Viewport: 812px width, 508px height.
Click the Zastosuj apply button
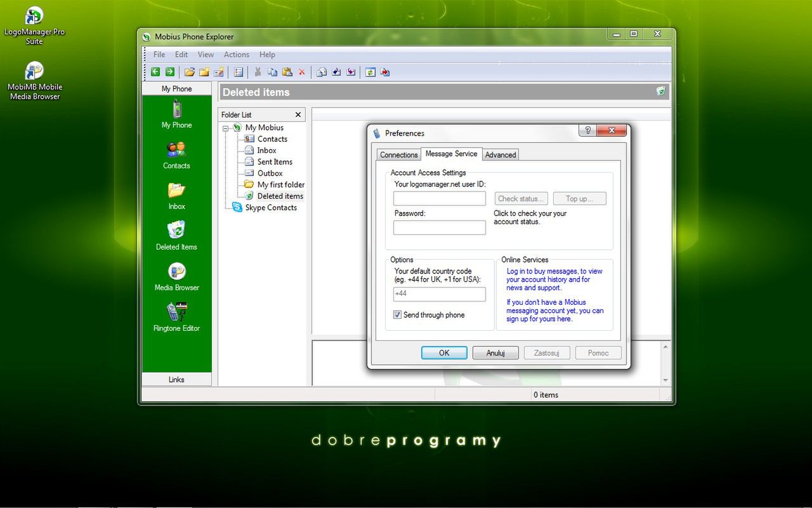click(547, 353)
